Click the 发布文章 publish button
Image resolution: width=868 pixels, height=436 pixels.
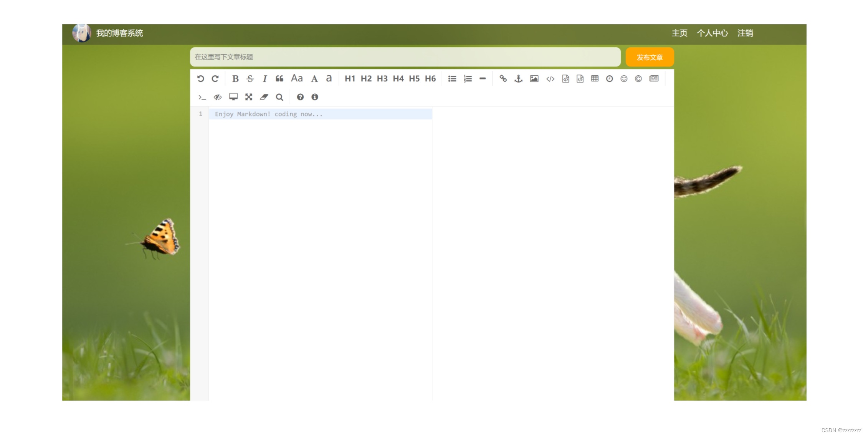pyautogui.click(x=650, y=57)
